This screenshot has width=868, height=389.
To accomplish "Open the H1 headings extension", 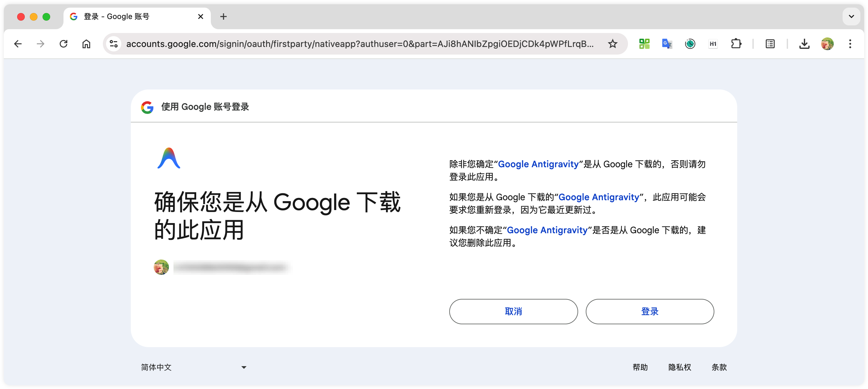I will click(713, 44).
